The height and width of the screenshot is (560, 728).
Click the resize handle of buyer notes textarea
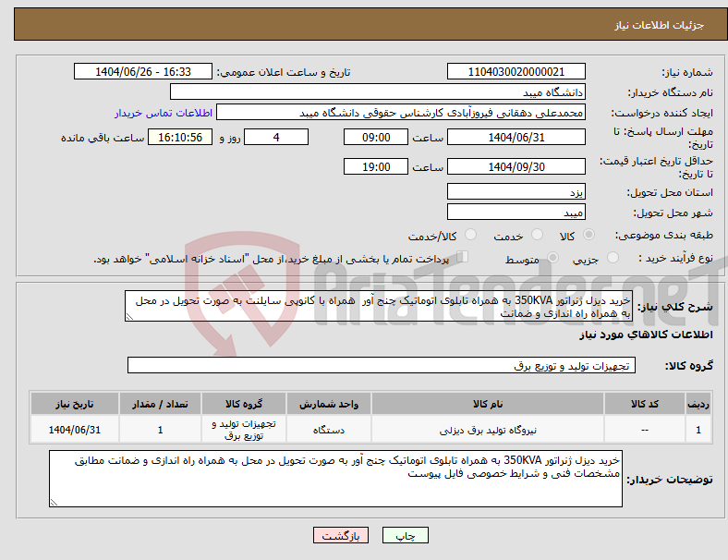[x=54, y=503]
